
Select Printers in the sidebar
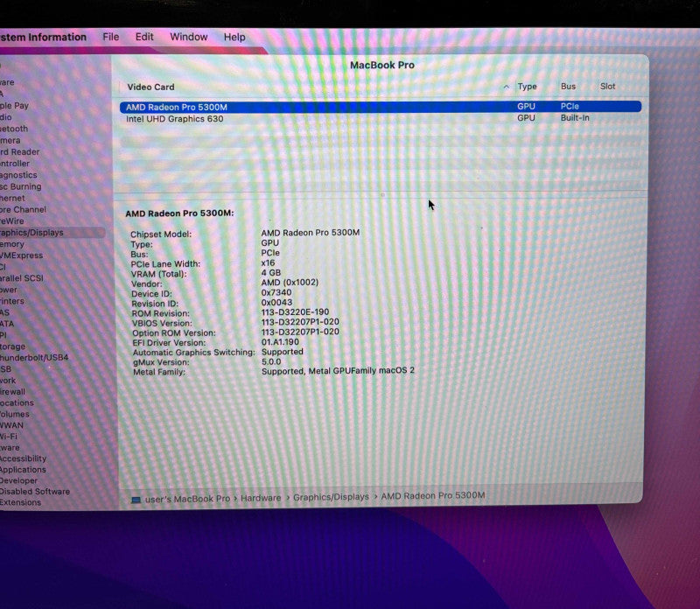tap(12, 301)
